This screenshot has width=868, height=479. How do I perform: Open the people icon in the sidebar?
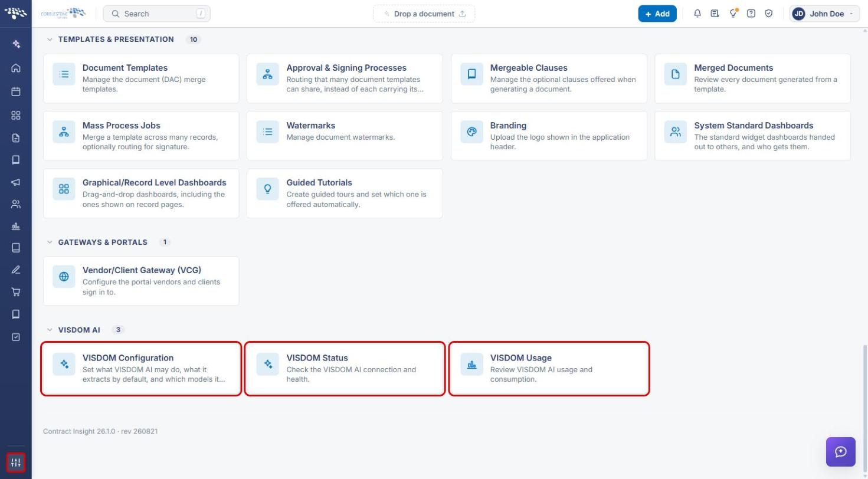click(16, 205)
